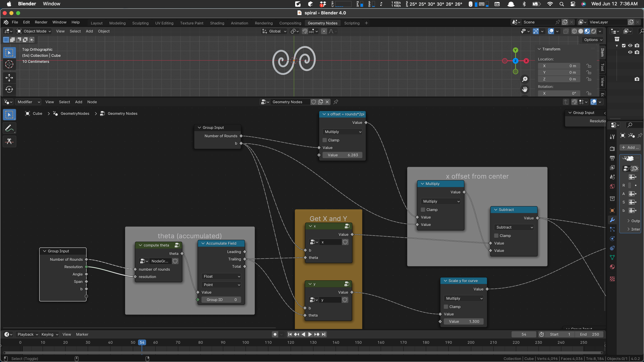
Task: Toggle proportional editing in viewport header
Action: pos(324,31)
